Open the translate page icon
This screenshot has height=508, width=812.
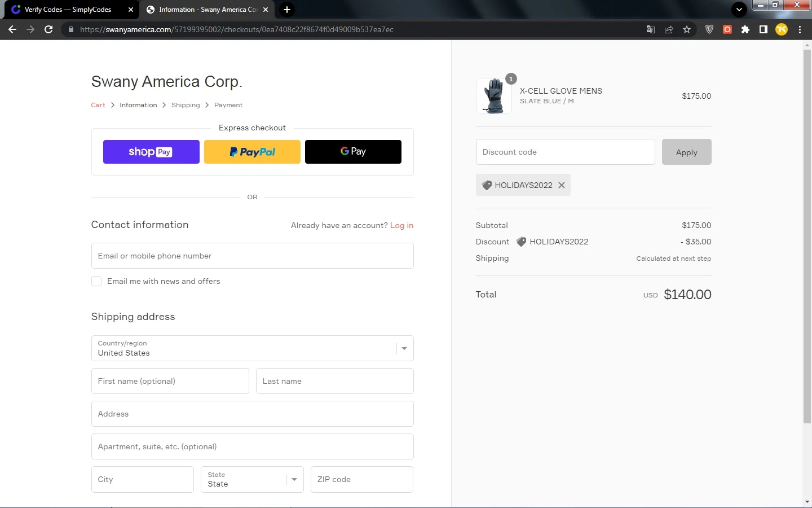(650, 29)
